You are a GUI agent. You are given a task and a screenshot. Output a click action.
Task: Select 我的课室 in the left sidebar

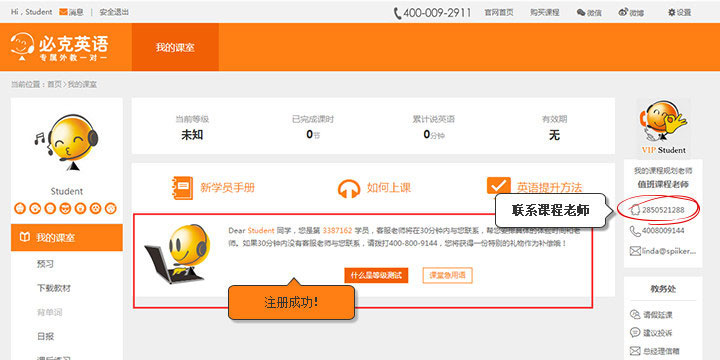tap(67, 237)
